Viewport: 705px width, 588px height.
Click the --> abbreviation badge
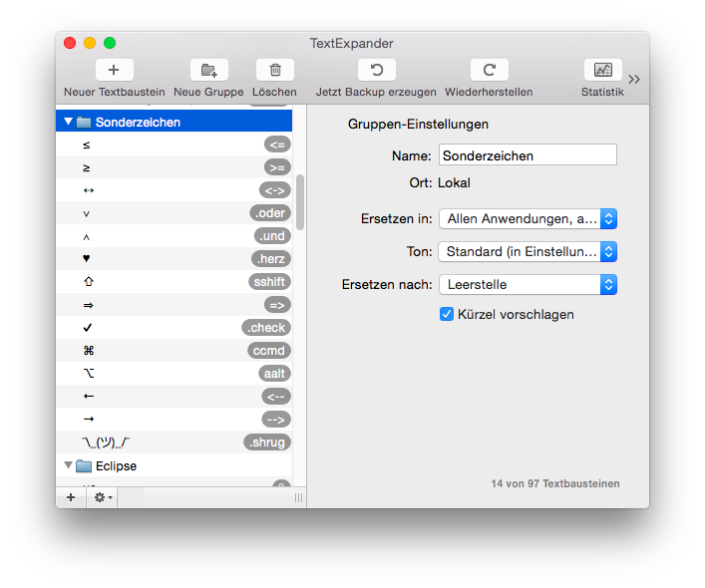click(x=276, y=420)
